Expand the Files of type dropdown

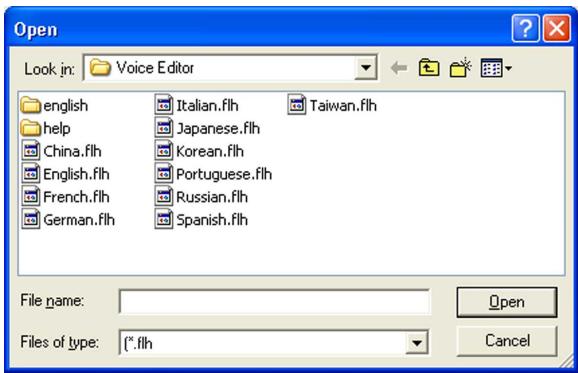pyautogui.click(x=417, y=343)
